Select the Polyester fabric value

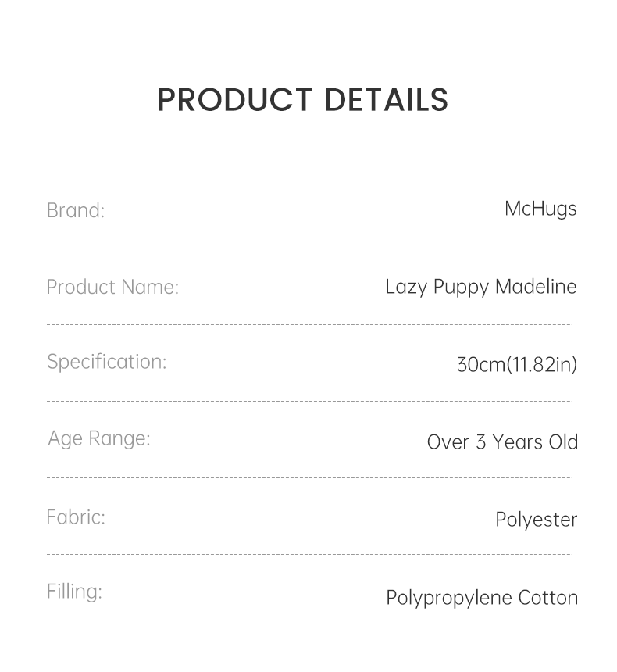pyautogui.click(x=536, y=520)
